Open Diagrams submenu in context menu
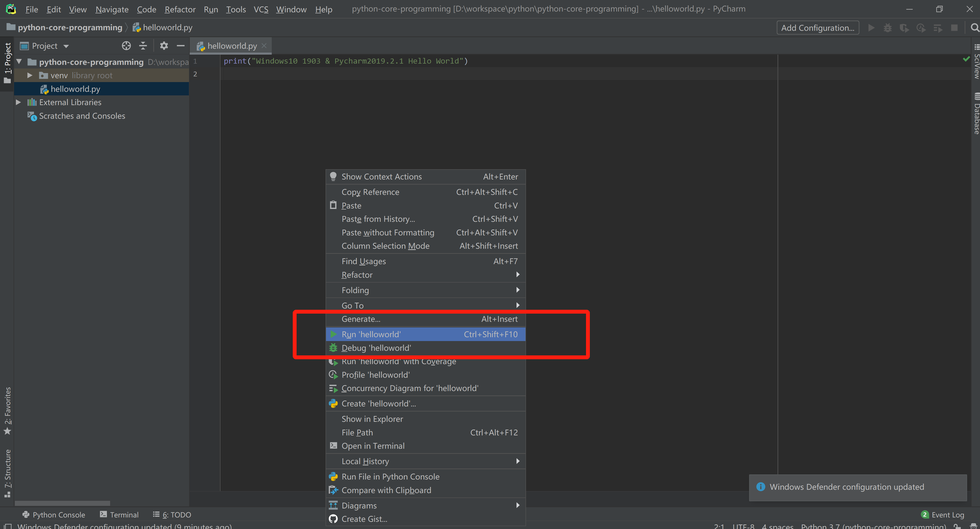The image size is (980, 529). [x=425, y=505]
